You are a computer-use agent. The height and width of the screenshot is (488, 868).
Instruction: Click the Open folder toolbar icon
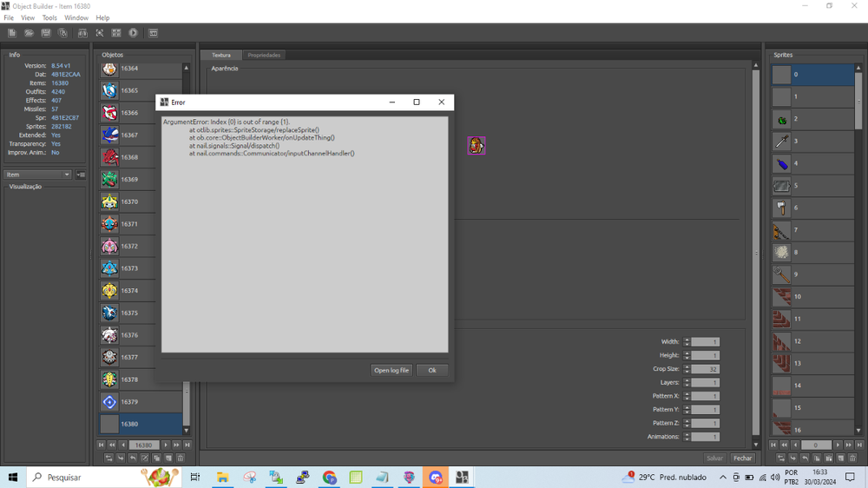[29, 33]
